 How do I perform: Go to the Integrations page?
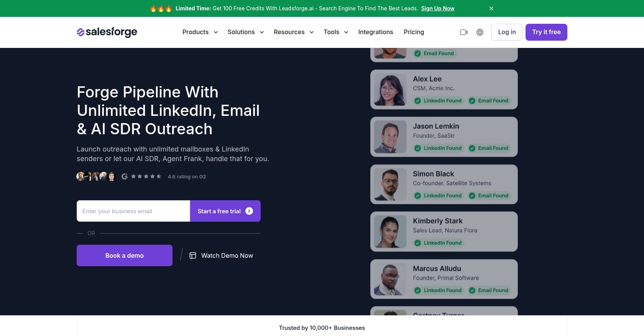click(376, 32)
